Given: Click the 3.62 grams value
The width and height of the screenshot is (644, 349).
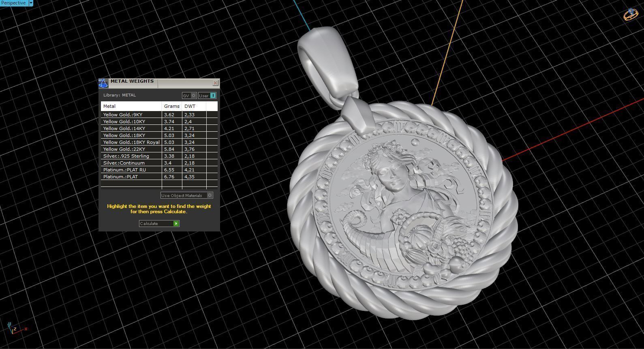Looking at the screenshot, I should click(169, 115).
